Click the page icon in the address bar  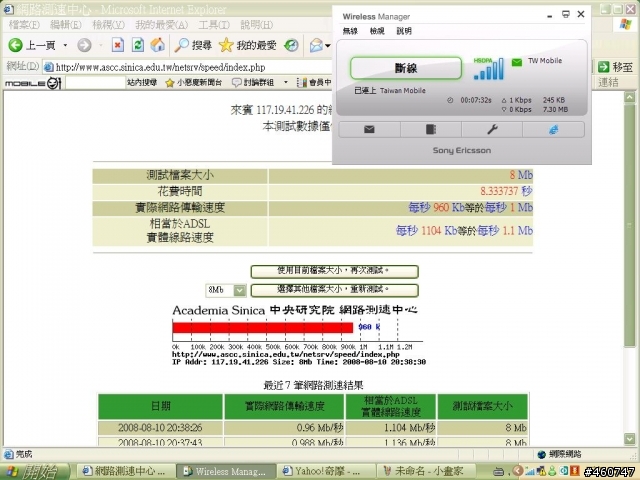click(x=49, y=67)
